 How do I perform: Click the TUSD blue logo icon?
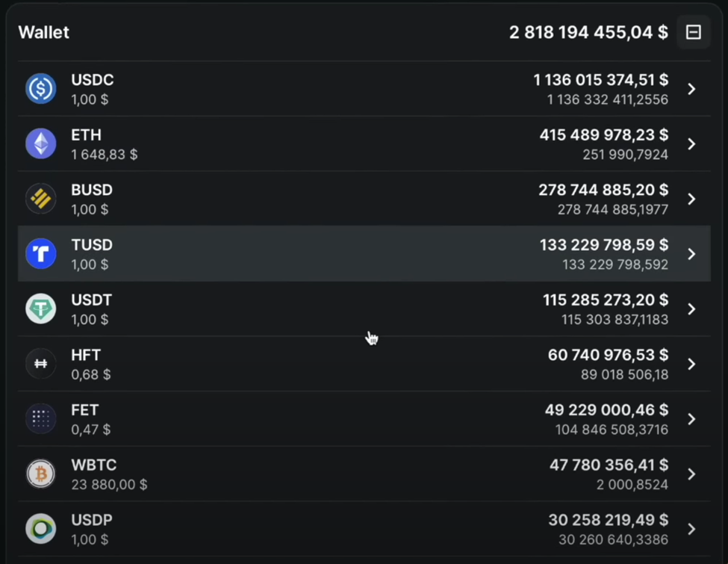(41, 254)
